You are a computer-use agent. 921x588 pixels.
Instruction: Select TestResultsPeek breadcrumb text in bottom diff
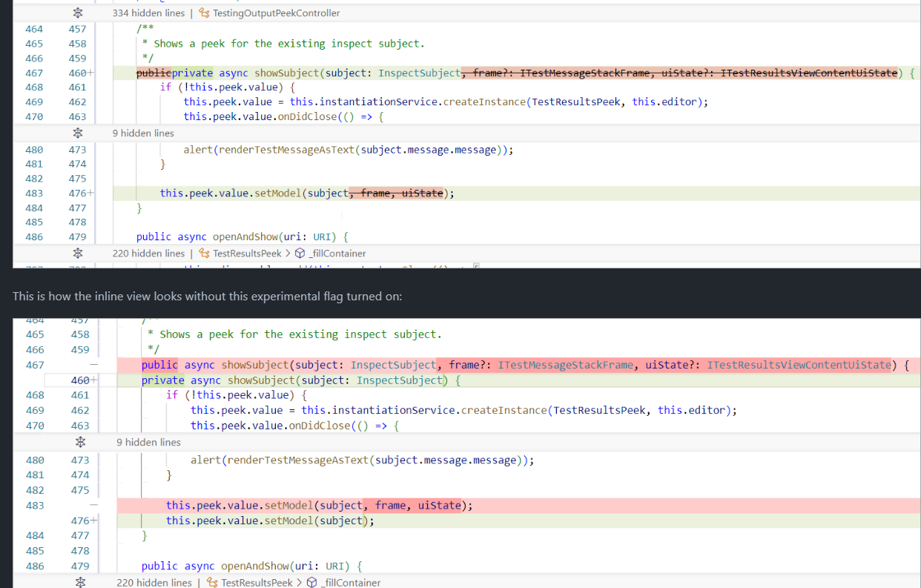[257, 583]
